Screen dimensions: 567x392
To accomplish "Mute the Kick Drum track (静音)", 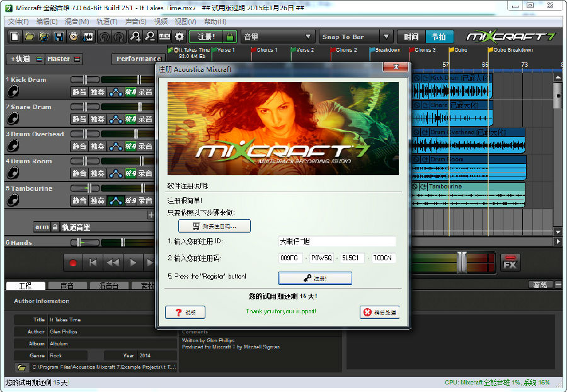I will click(79, 92).
